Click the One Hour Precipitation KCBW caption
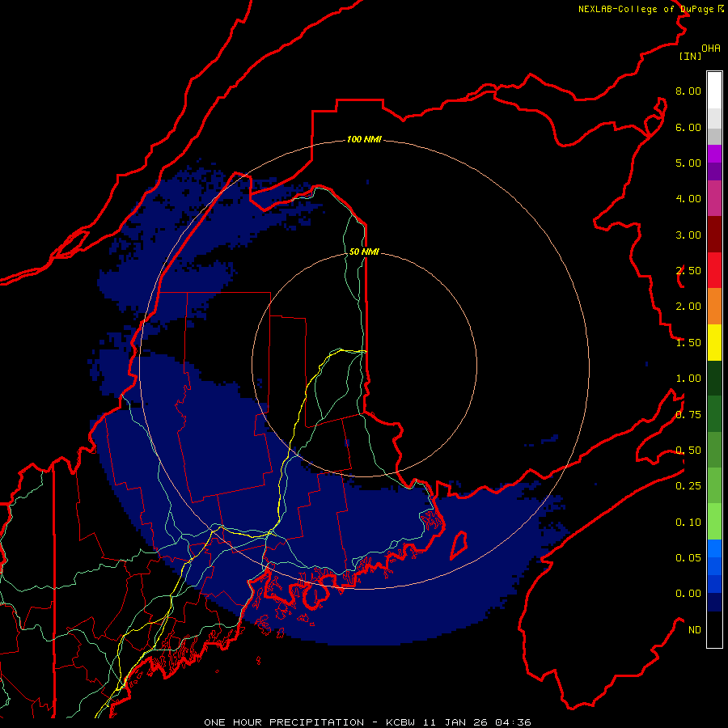Image resolution: width=728 pixels, height=728 pixels. 367,722
